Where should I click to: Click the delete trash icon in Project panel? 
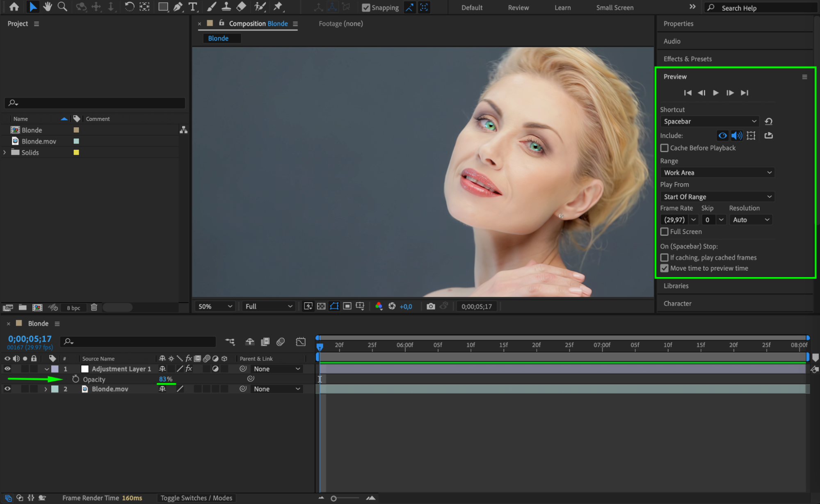pos(94,307)
